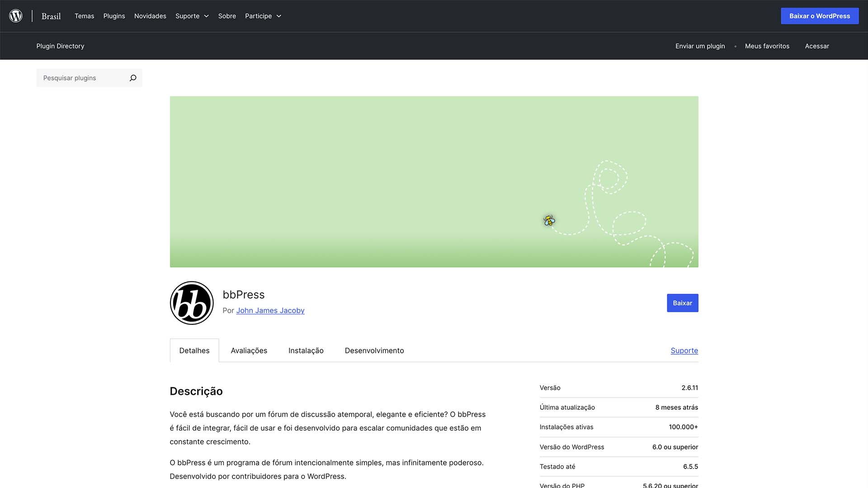Open Enviar um plugin link
Image resolution: width=868 pixels, height=488 pixels.
[700, 46]
